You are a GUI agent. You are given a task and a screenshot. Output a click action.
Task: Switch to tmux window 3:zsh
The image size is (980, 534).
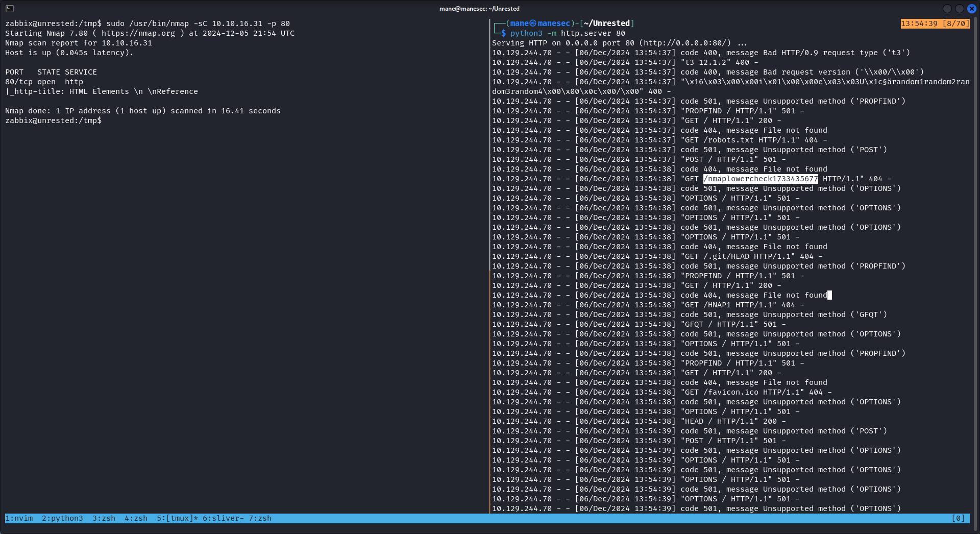pos(104,518)
